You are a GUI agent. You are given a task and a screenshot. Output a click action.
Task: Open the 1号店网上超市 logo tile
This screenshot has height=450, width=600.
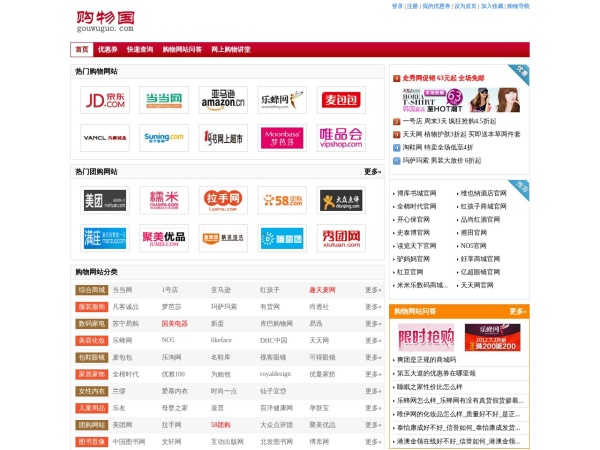click(x=223, y=138)
